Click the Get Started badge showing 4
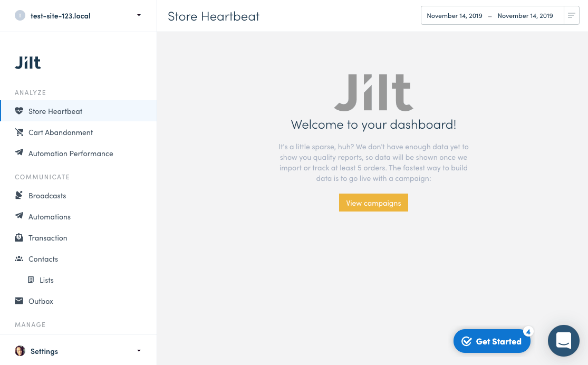 (x=528, y=332)
